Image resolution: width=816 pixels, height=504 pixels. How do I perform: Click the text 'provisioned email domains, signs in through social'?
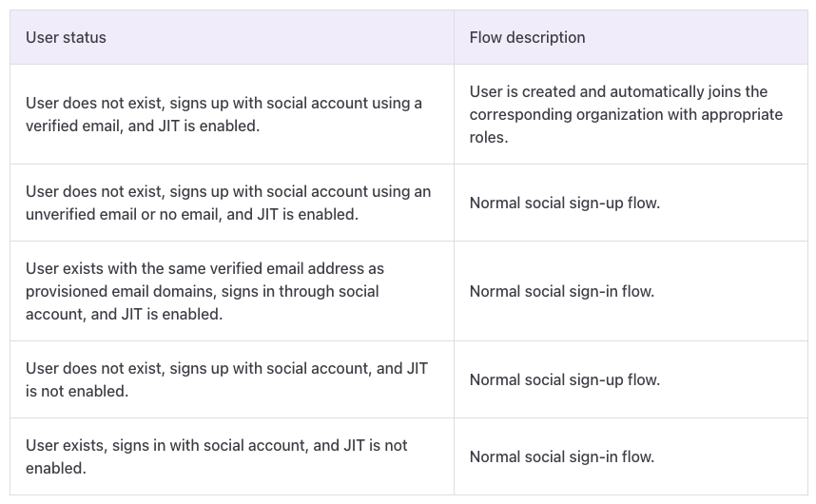point(202,291)
